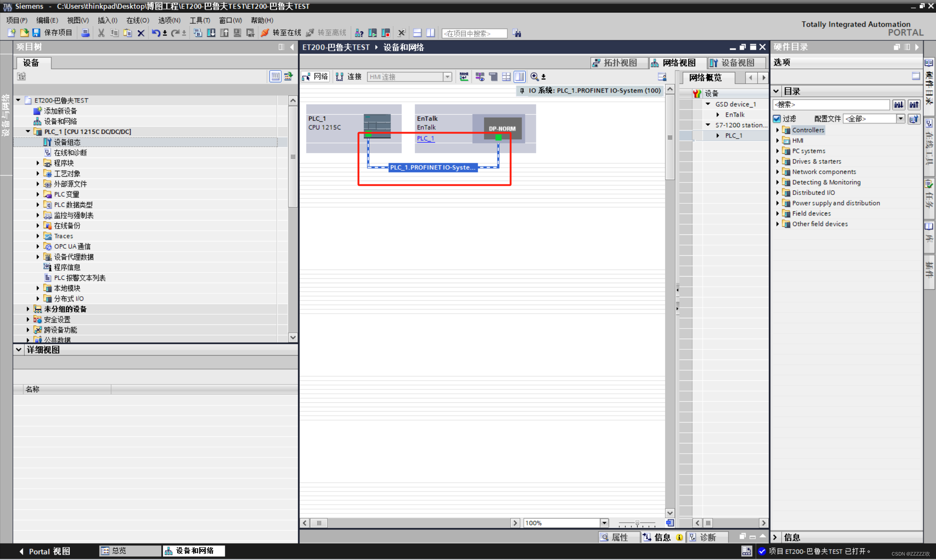The height and width of the screenshot is (560, 936).
Task: Click hardware catalog search field
Action: (x=831, y=105)
